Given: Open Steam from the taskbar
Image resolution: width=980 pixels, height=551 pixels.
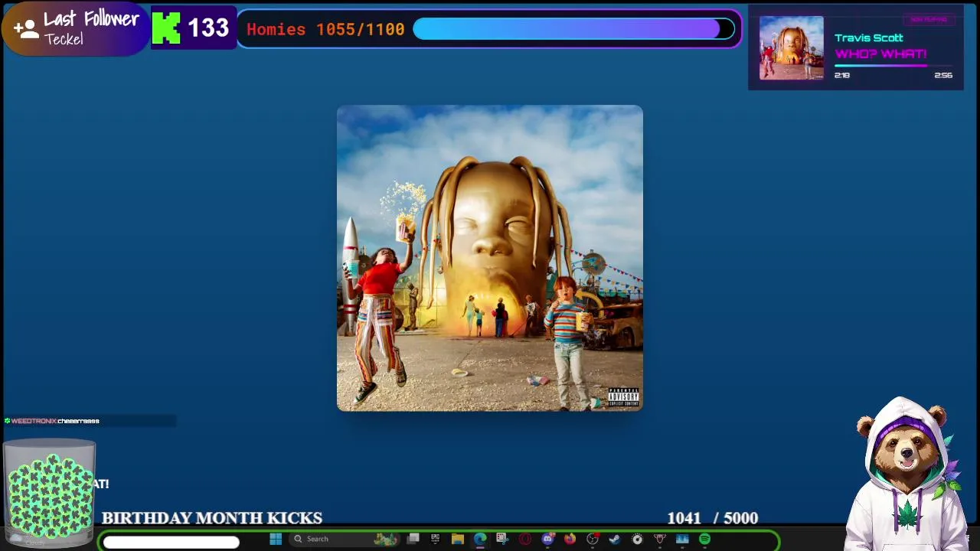Looking at the screenshot, I should tap(614, 539).
